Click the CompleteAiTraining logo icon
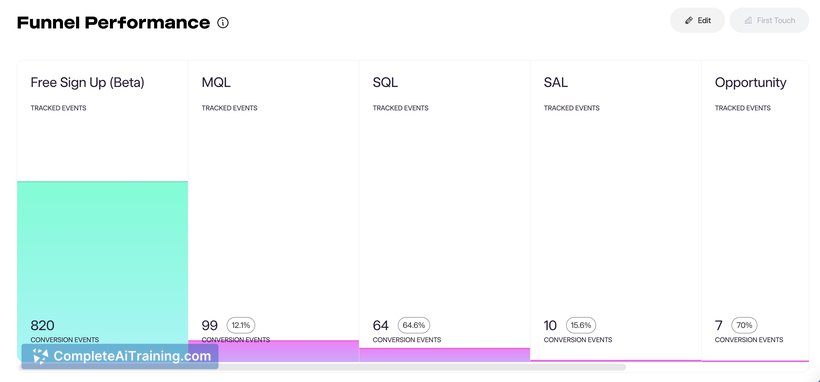820x382 pixels. (x=40, y=356)
